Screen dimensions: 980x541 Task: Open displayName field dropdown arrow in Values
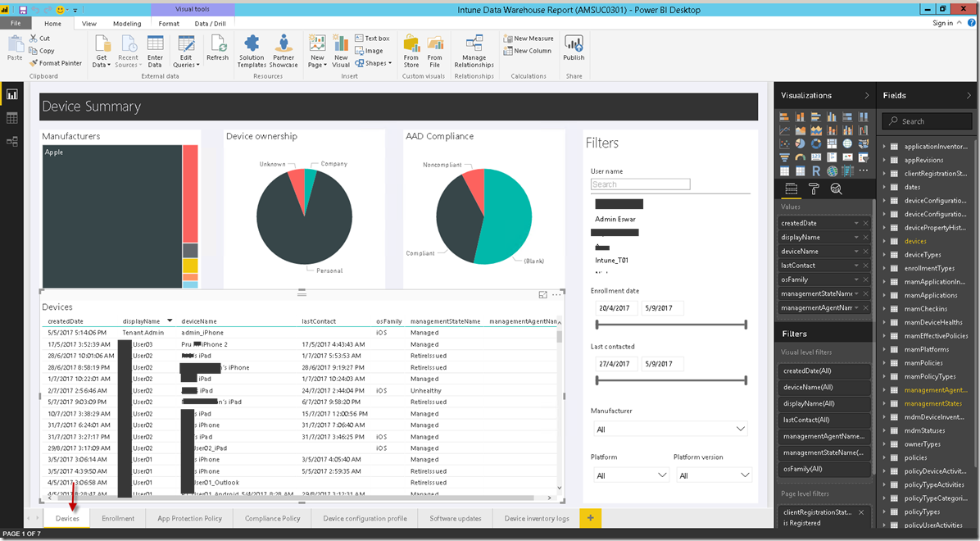pyautogui.click(x=856, y=237)
